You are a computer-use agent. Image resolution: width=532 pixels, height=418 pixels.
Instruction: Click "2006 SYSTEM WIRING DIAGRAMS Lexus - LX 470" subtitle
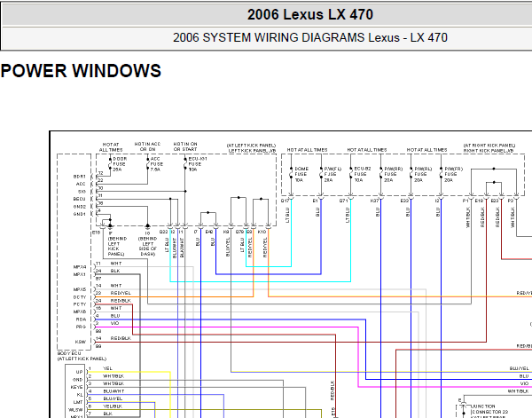[310, 37]
